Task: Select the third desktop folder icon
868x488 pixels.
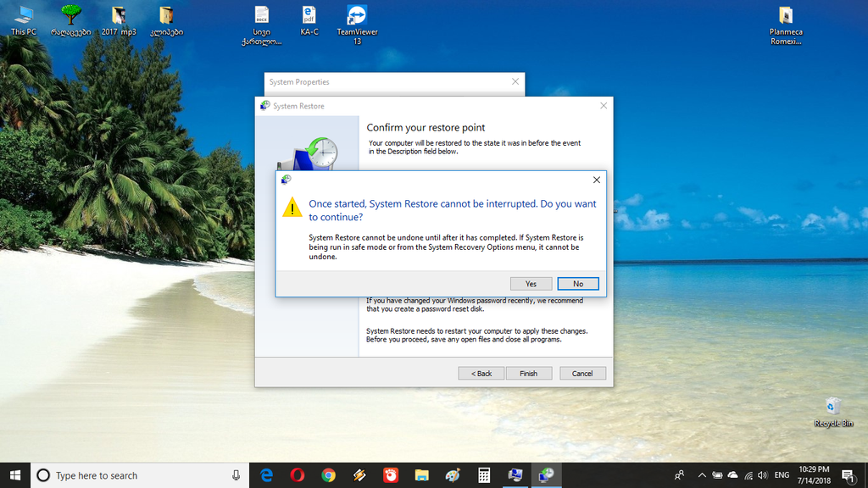Action: tap(166, 20)
